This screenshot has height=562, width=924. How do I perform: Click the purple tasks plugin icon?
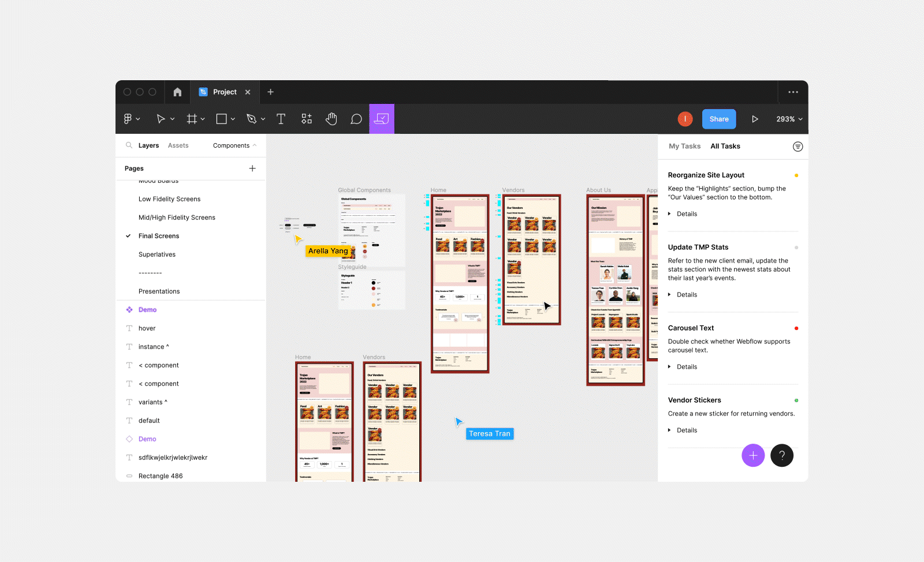pyautogui.click(x=382, y=119)
